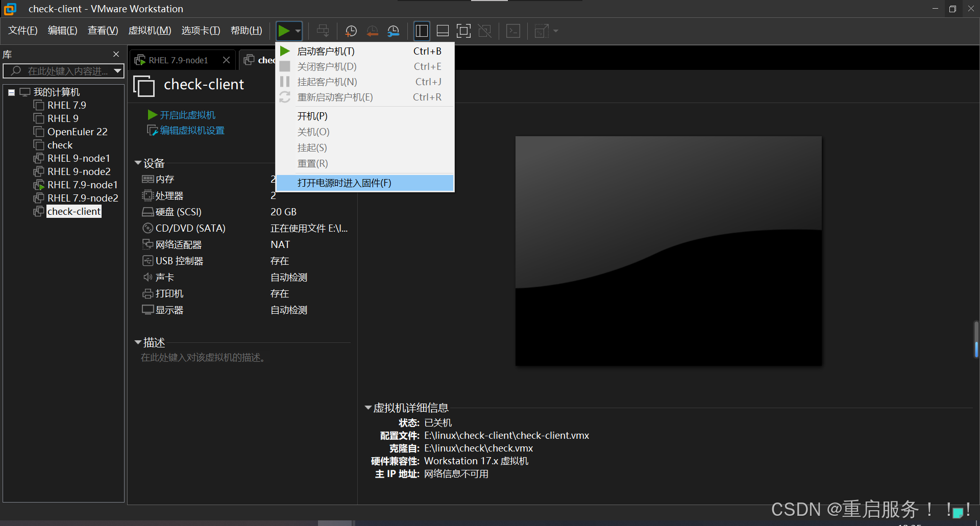The image size is (980, 526).
Task: Click the 打印机 printer device icon
Action: coord(148,293)
